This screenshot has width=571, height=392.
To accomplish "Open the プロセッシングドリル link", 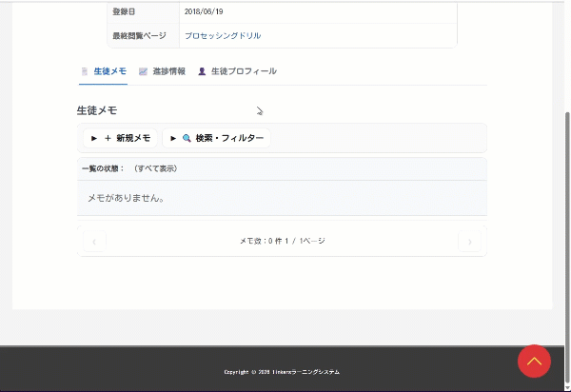I will tap(223, 36).
